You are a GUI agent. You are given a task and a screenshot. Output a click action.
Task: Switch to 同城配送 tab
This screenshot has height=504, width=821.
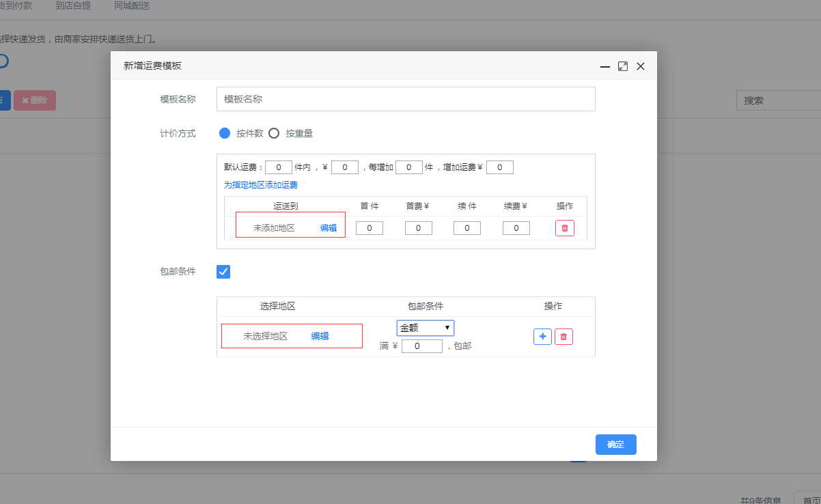point(132,5)
